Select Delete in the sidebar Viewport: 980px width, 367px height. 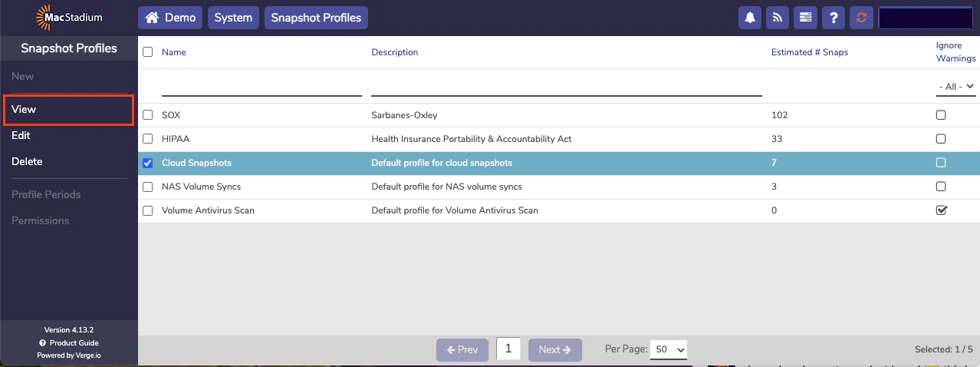pos(27,161)
